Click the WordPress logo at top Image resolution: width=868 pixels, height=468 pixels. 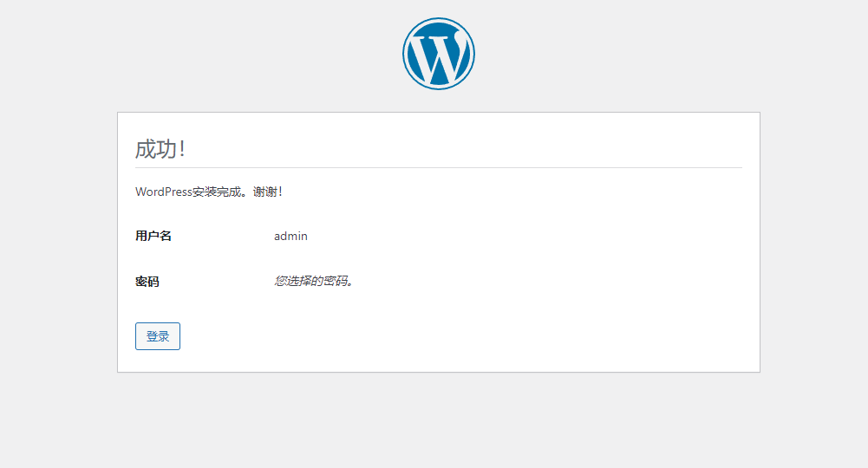pyautogui.click(x=439, y=54)
